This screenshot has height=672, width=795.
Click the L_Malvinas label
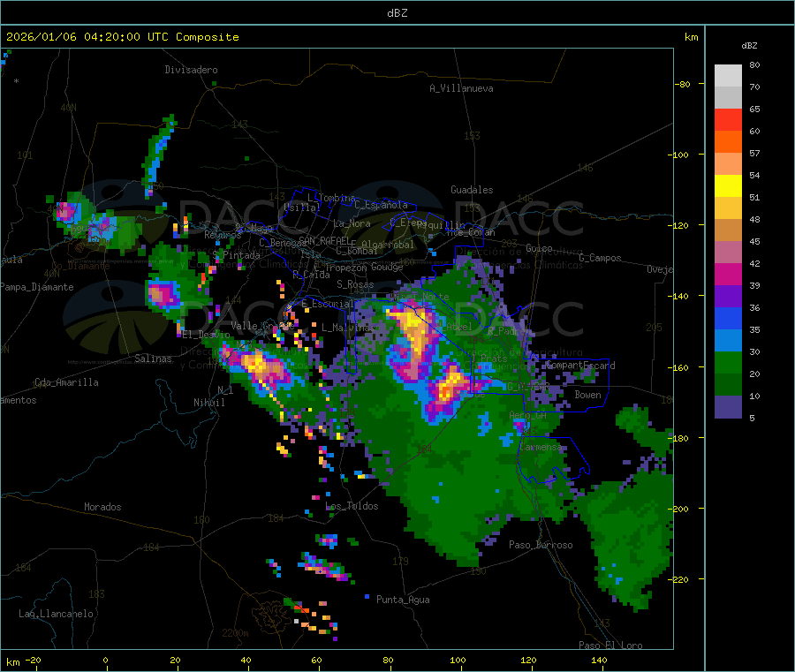click(348, 328)
